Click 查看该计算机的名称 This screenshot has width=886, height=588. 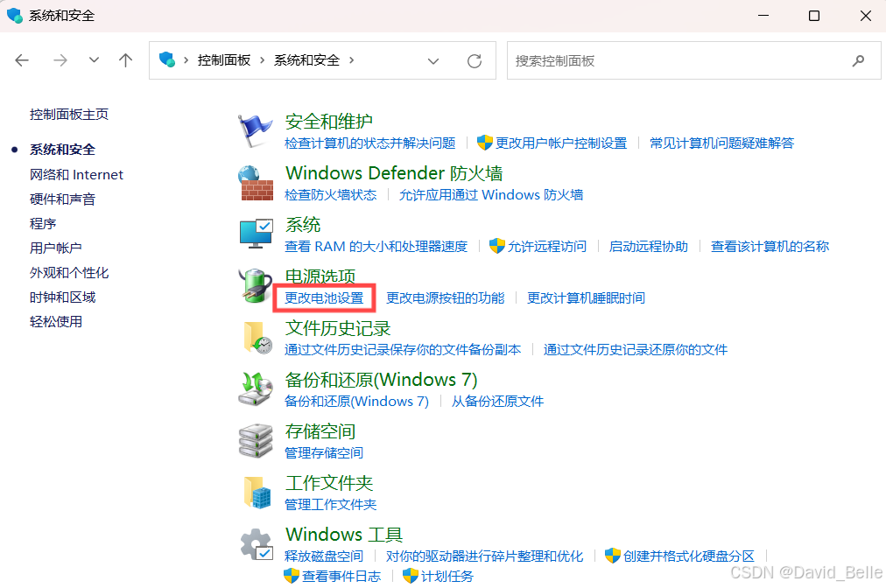770,247
